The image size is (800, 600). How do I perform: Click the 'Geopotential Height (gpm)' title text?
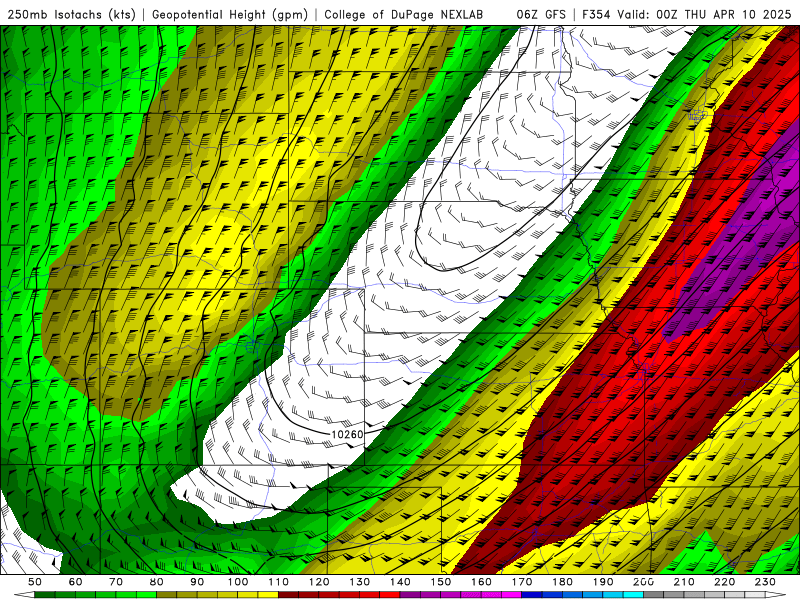(x=230, y=14)
